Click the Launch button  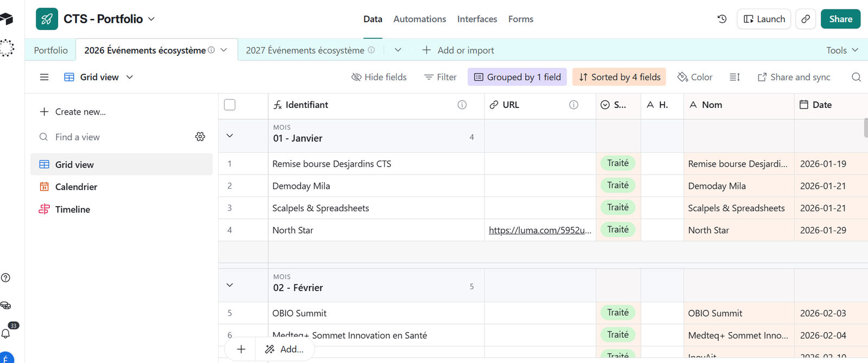pyautogui.click(x=764, y=19)
